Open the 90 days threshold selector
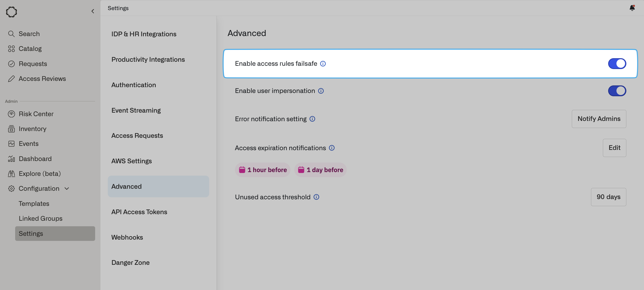 608,197
